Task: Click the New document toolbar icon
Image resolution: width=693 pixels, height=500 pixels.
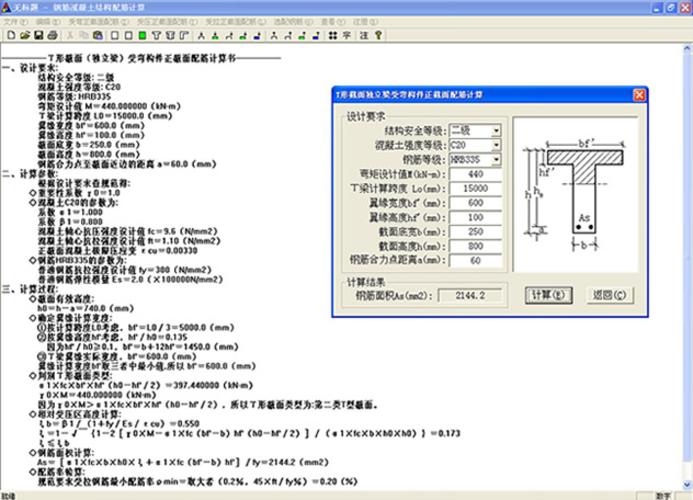Action: pyautogui.click(x=11, y=35)
